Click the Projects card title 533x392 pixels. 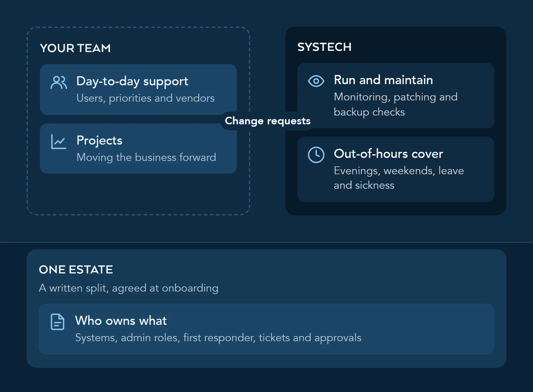99,141
